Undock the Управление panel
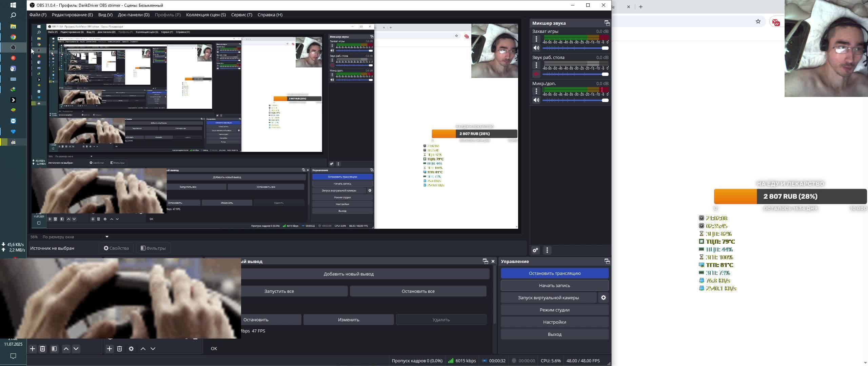This screenshot has width=868, height=366. [x=607, y=261]
